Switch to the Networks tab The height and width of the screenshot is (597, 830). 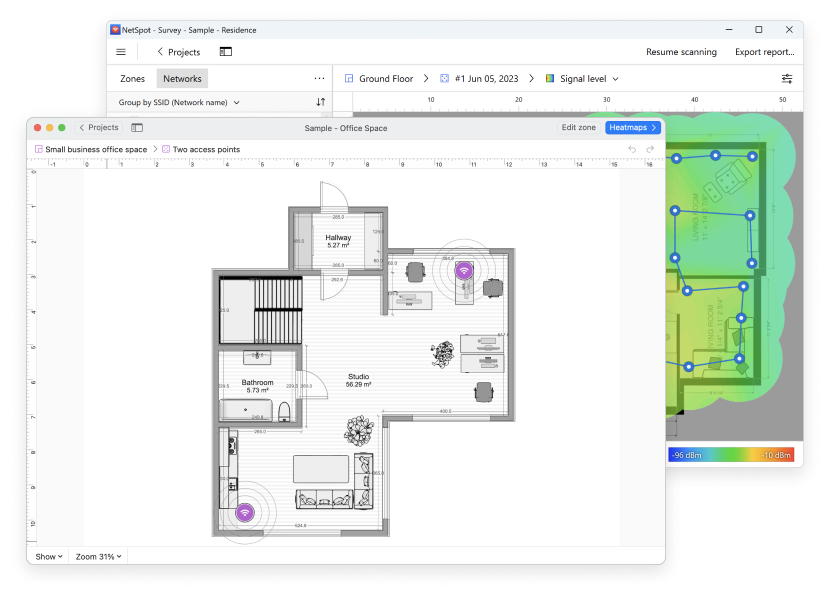(182, 78)
